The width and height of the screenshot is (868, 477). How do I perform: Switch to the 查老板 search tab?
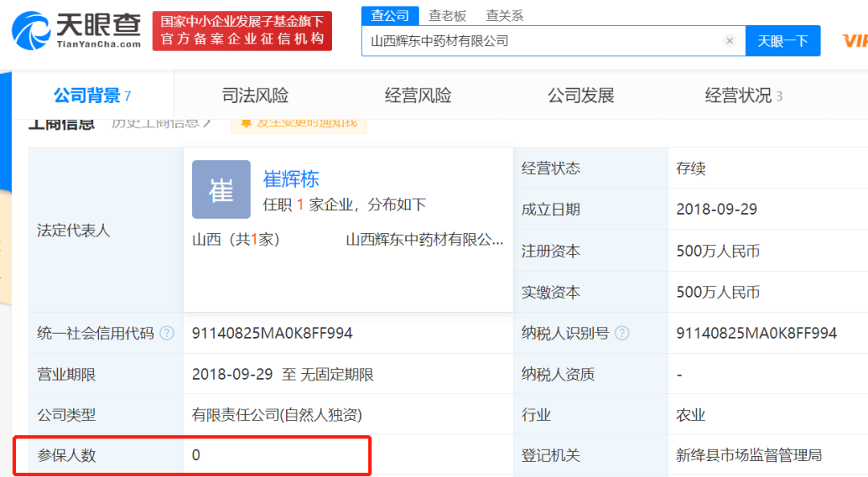point(448,16)
